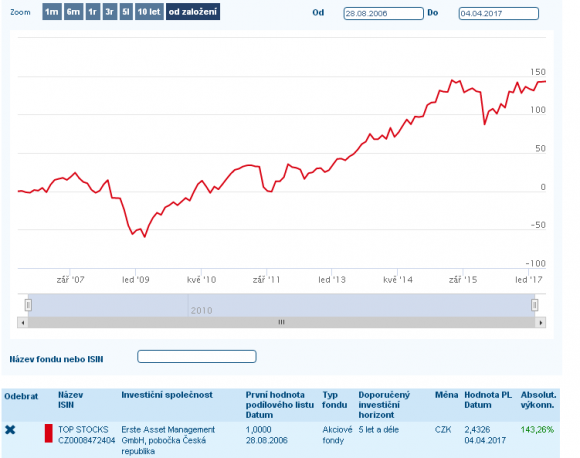Click the 1,0000 first value cell
This screenshot has width=580, height=458.
(x=259, y=430)
